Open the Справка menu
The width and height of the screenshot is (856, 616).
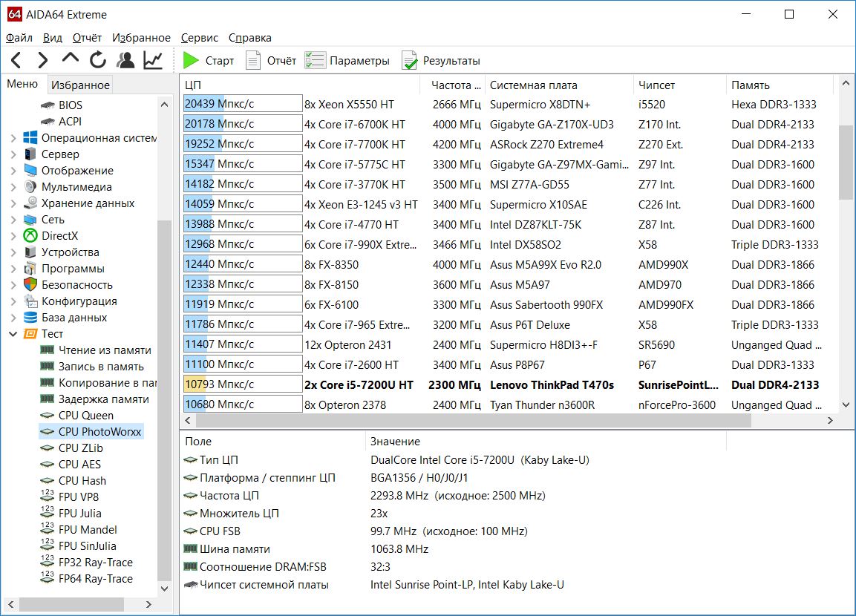point(250,38)
